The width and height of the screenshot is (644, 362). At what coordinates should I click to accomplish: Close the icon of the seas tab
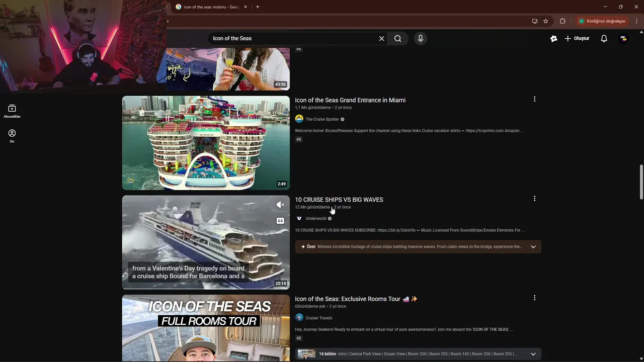(246, 7)
